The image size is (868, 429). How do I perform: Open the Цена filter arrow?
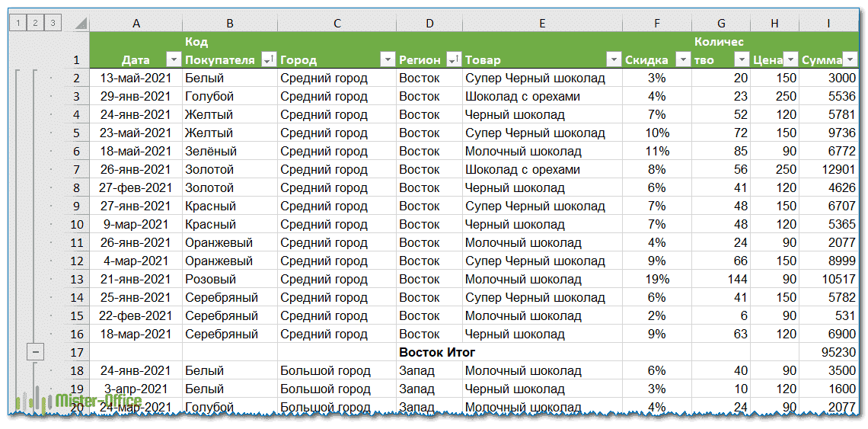click(791, 60)
